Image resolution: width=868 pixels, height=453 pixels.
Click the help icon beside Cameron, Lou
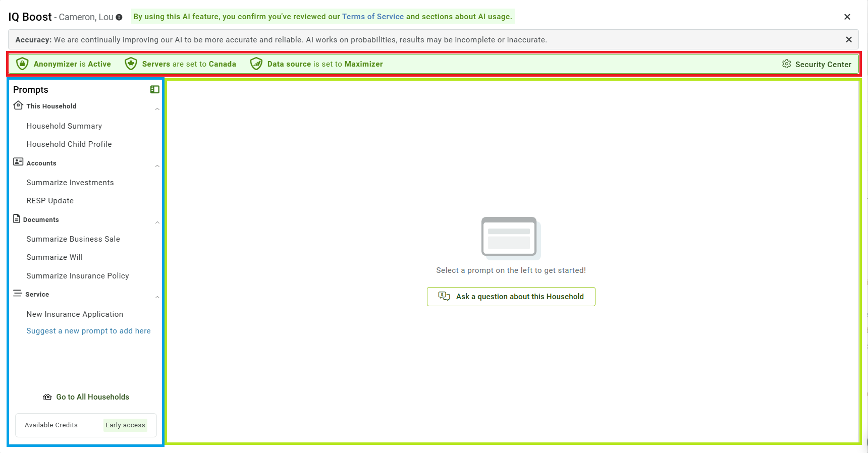[119, 17]
